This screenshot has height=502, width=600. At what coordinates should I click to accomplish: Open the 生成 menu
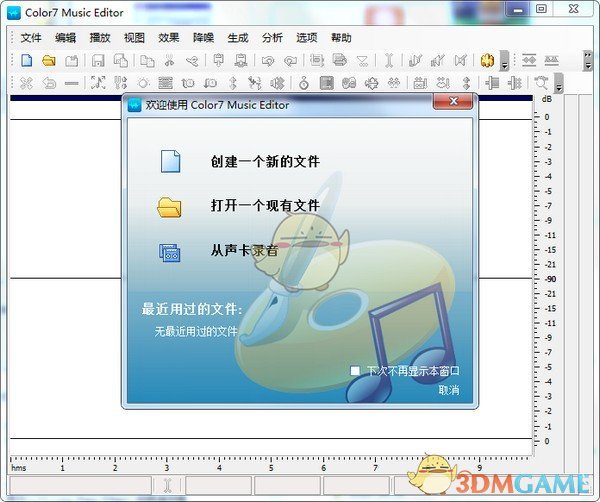click(238, 37)
